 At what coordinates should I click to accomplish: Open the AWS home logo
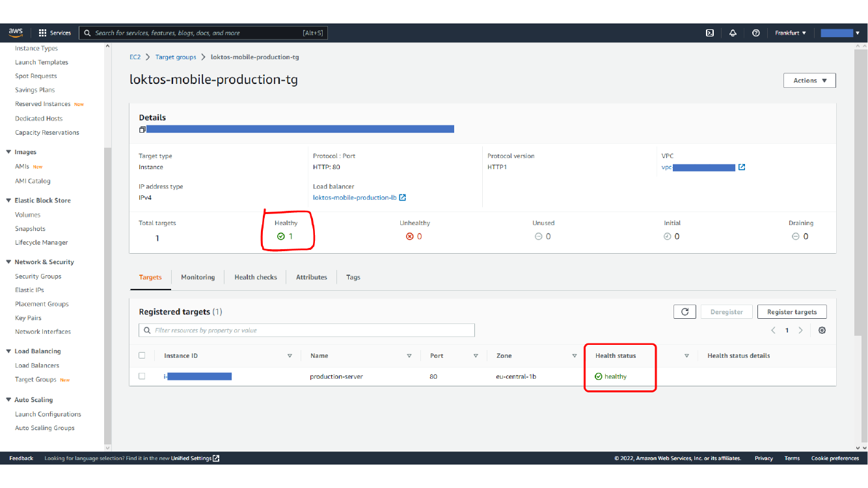click(16, 33)
